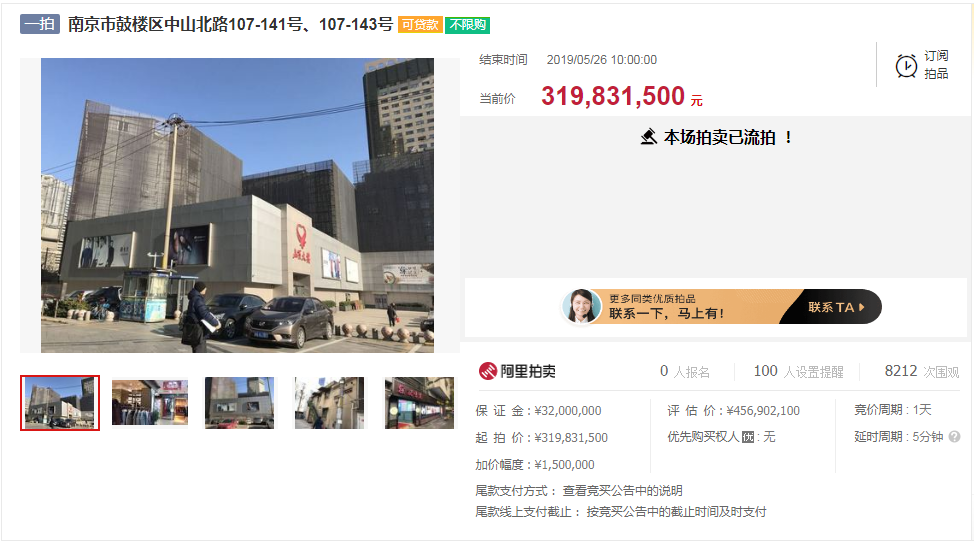This screenshot has width=974, height=541.
Task: Open the listing title 南京市鼓楼区中山北路107-141号
Action: click(x=230, y=24)
